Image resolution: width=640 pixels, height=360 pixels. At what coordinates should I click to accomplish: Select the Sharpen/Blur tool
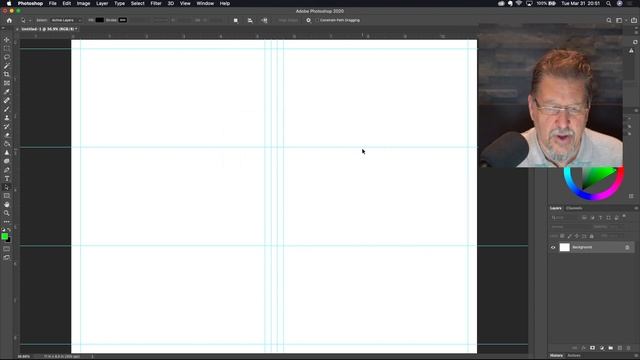coord(7,152)
